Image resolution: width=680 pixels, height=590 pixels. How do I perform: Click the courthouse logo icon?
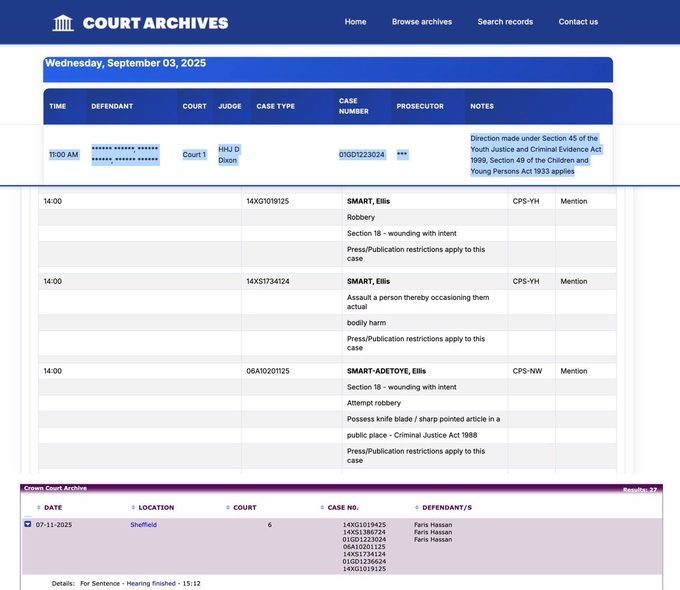tap(63, 23)
